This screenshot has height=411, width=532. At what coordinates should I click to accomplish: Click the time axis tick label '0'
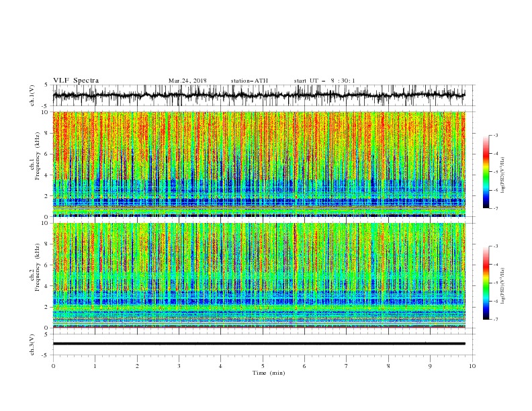tap(53, 366)
